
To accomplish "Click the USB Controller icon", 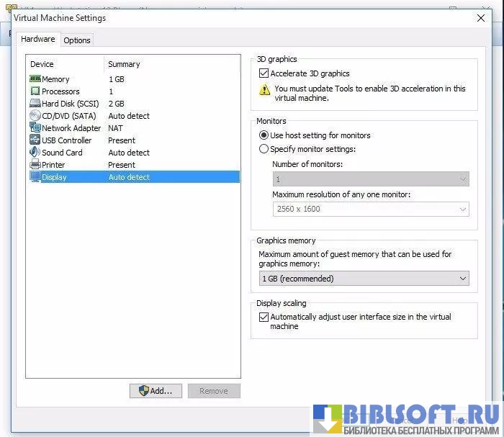I will pos(35,140).
